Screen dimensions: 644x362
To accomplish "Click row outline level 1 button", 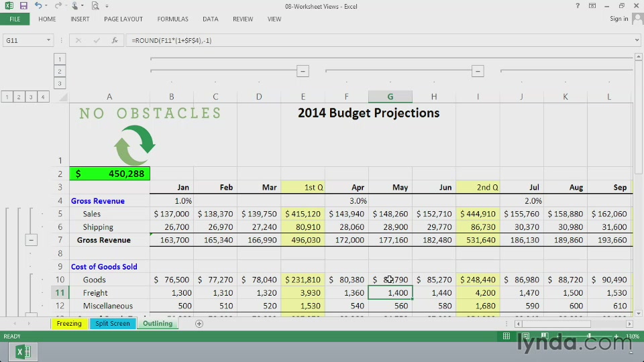I will [x=7, y=97].
